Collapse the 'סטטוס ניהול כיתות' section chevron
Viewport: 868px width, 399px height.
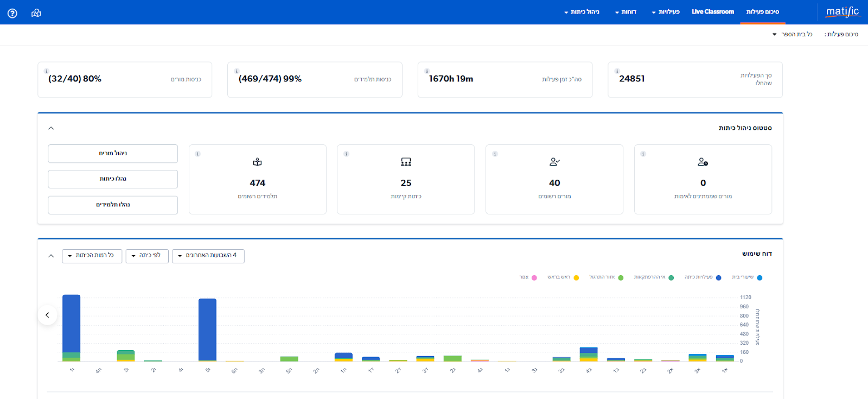pos(51,128)
